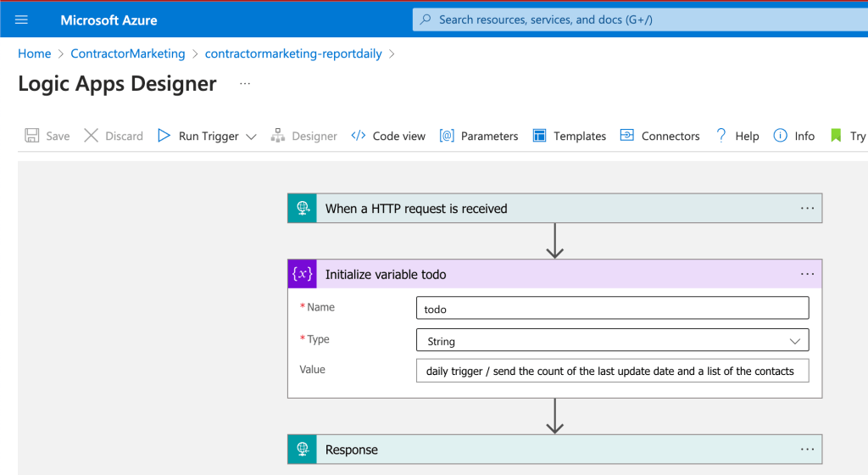Image resolution: width=868 pixels, height=475 pixels.
Task: Open the Templates toolbar item
Action: [569, 136]
